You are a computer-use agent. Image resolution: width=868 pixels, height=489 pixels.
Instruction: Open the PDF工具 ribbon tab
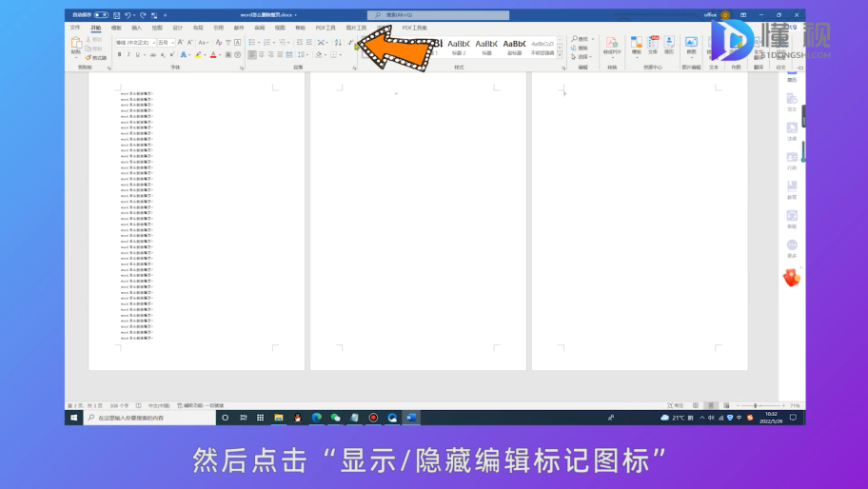[x=325, y=28]
